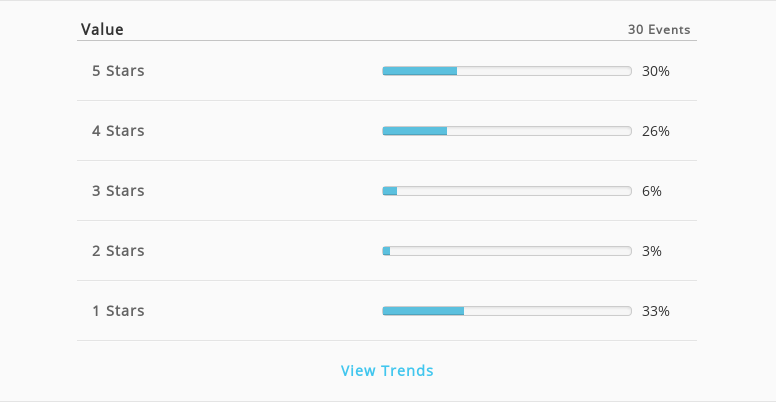The height and width of the screenshot is (402, 776).
Task: Click the Value column heading
Action: (102, 29)
